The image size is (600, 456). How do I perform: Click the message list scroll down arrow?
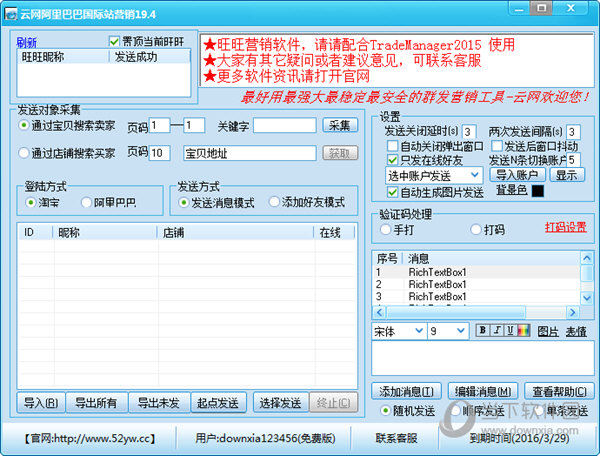pos(587,298)
